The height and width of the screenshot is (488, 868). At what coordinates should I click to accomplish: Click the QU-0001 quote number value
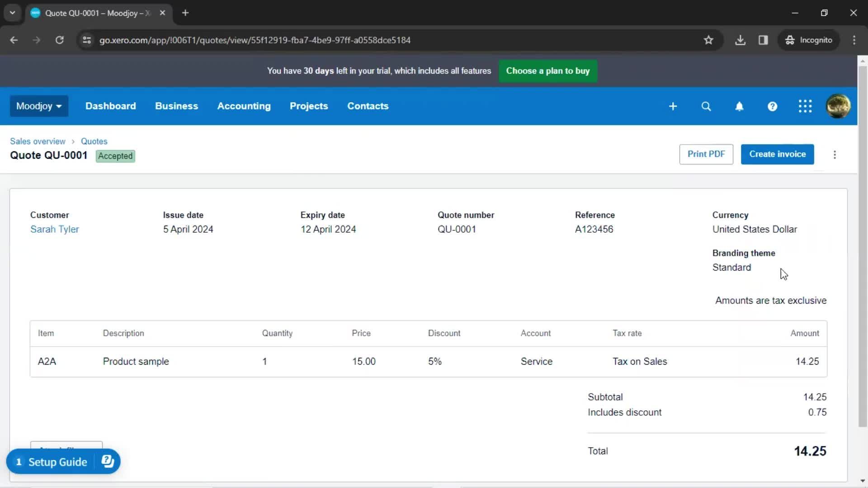(x=457, y=230)
